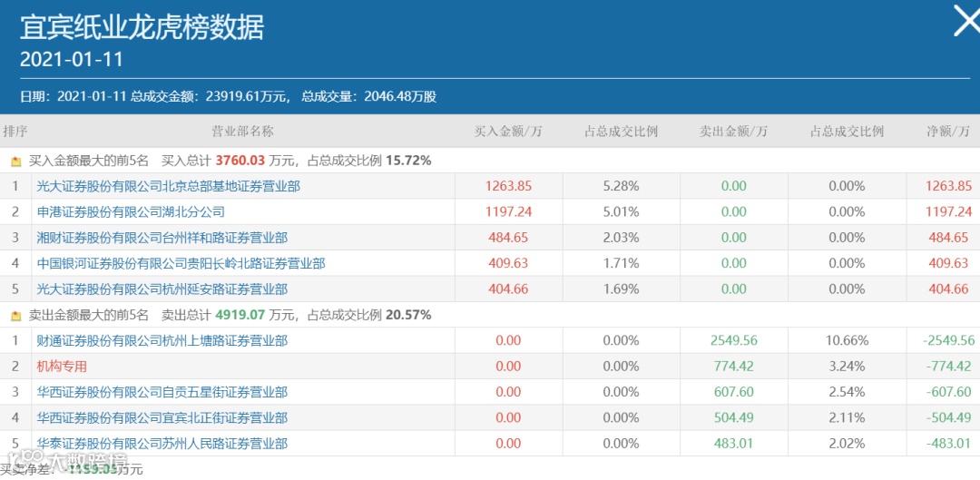
Task: Select sell amount 483.01 in 卖出金额 column
Action: (x=734, y=444)
